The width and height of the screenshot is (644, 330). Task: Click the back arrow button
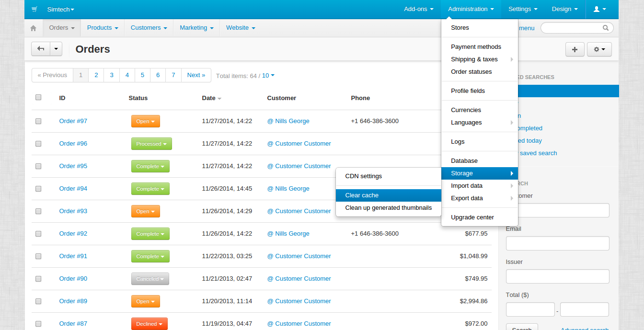(x=41, y=49)
